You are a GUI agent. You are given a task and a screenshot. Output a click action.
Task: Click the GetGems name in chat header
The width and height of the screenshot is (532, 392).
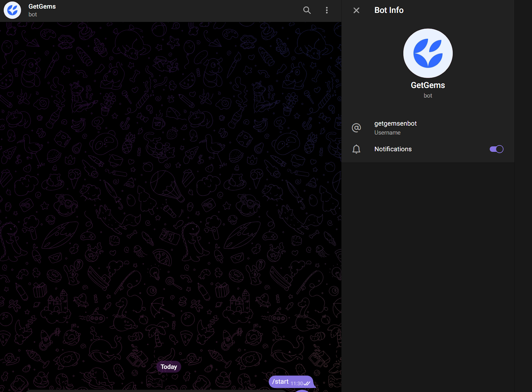[x=42, y=7]
